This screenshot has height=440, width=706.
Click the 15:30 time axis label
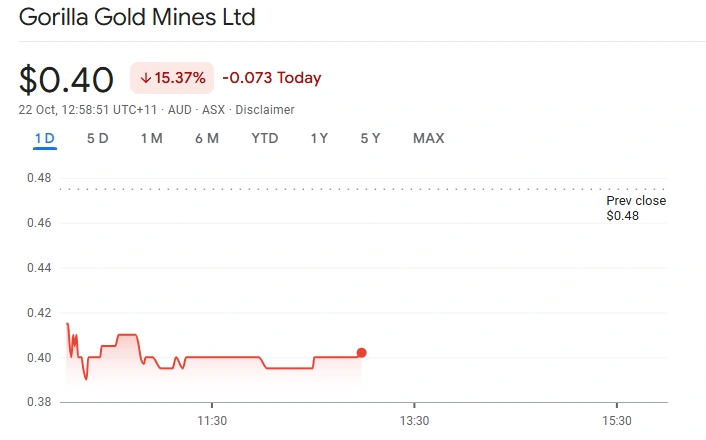617,420
